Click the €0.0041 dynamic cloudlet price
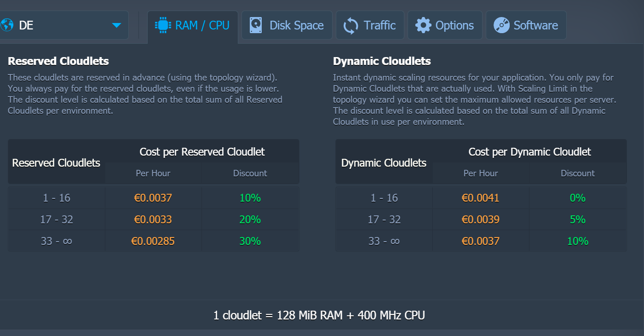 click(x=480, y=198)
